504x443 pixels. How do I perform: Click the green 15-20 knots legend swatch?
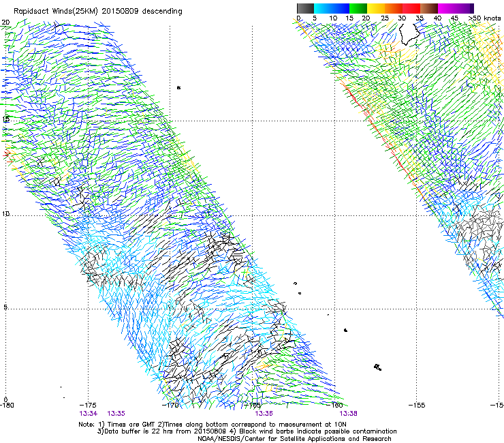click(358, 8)
